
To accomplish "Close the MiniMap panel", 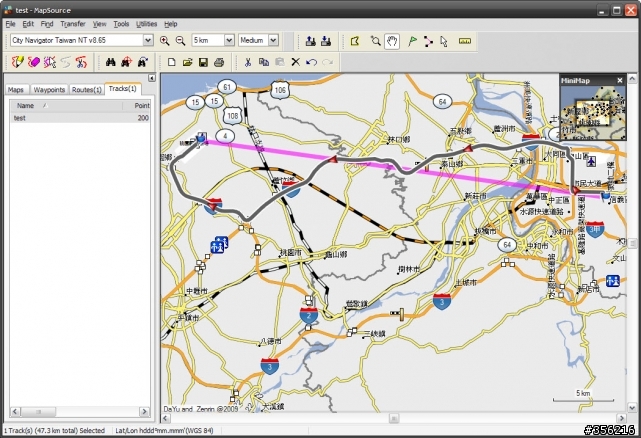I will [x=620, y=81].
